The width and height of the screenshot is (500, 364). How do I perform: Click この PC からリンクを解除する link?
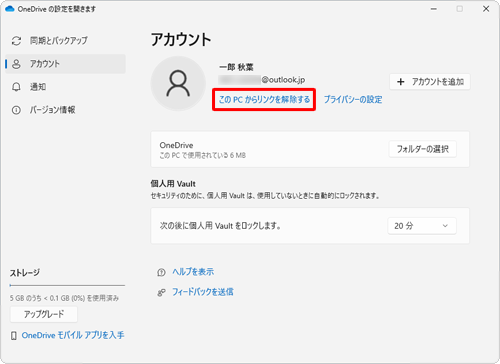[x=264, y=99]
